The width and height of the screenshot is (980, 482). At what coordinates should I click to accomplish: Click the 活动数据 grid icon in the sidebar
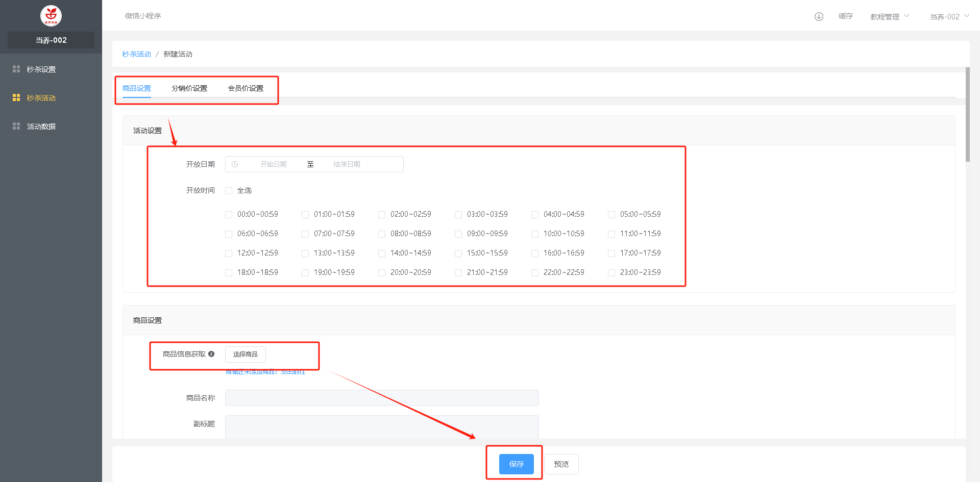[x=16, y=126]
